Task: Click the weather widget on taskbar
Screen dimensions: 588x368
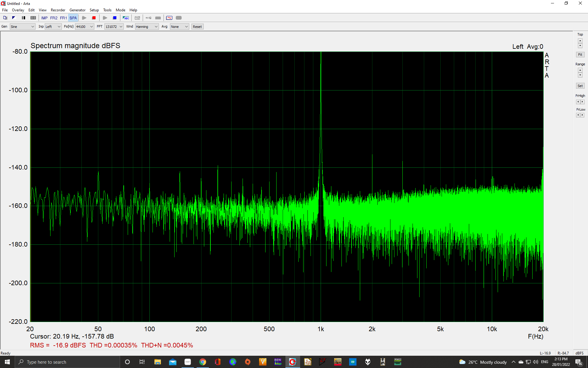Action: click(483, 362)
